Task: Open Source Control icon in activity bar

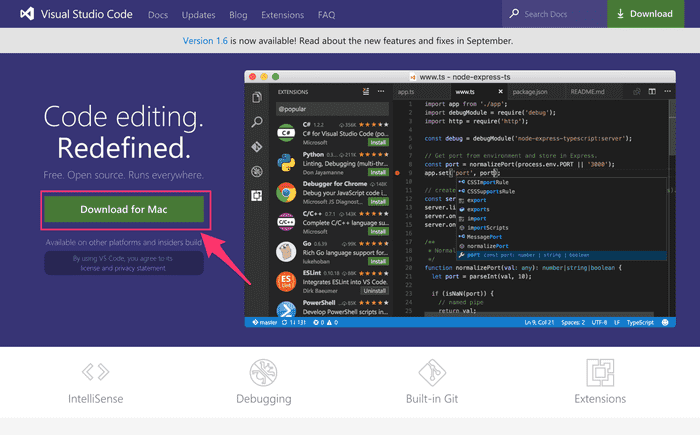Action: (257, 146)
